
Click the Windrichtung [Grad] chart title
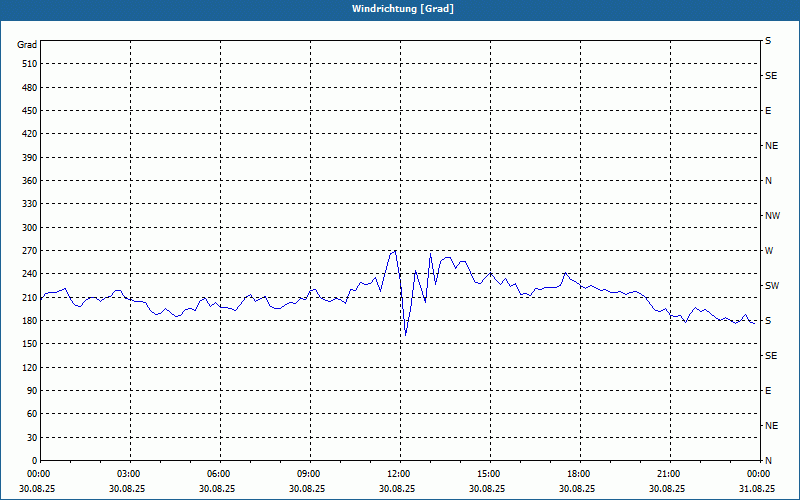click(x=403, y=9)
